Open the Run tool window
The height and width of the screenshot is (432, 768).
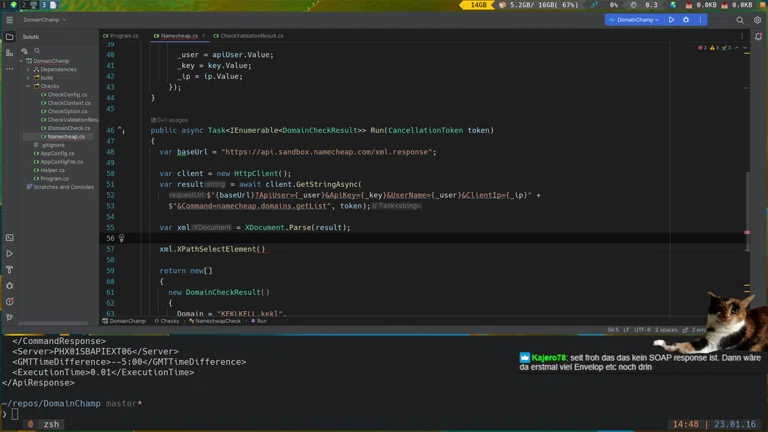(x=9, y=254)
